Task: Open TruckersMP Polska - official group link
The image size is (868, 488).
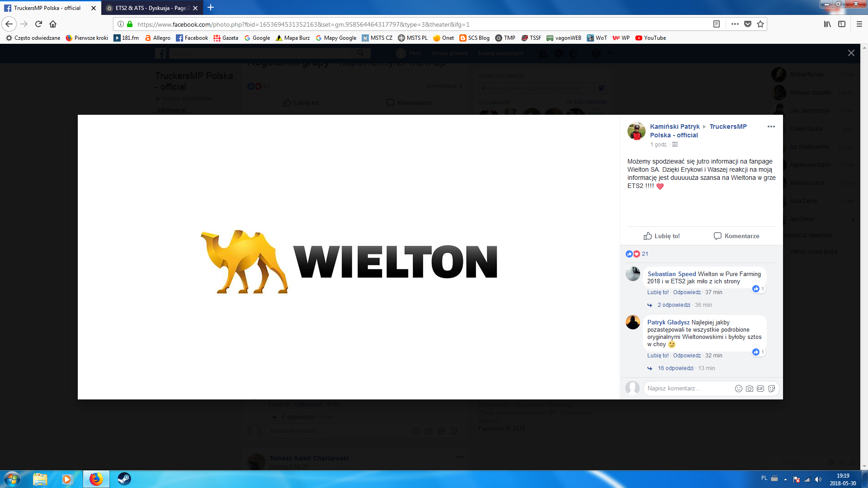Action: click(698, 131)
